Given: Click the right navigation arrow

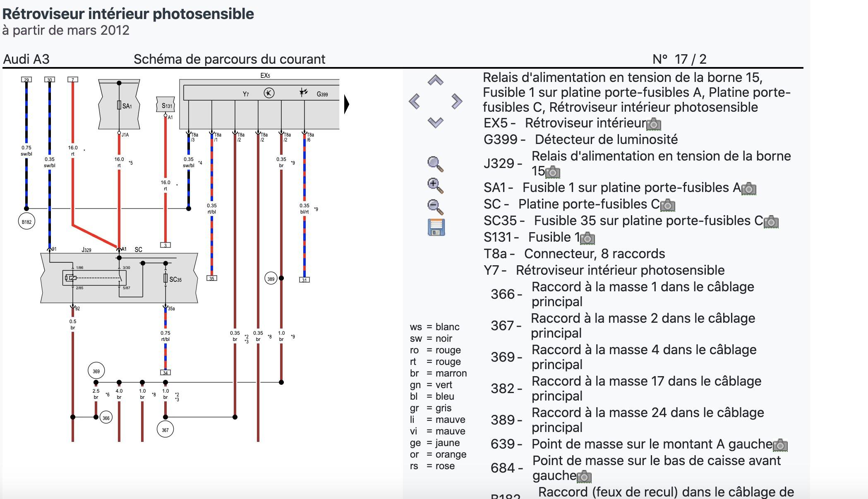Looking at the screenshot, I should [456, 101].
